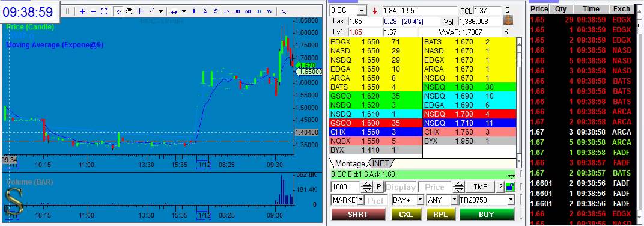Screen dimensions: 644x226
Task: Select the GSCO 1.620 35 bid row
Action: click(x=376, y=96)
